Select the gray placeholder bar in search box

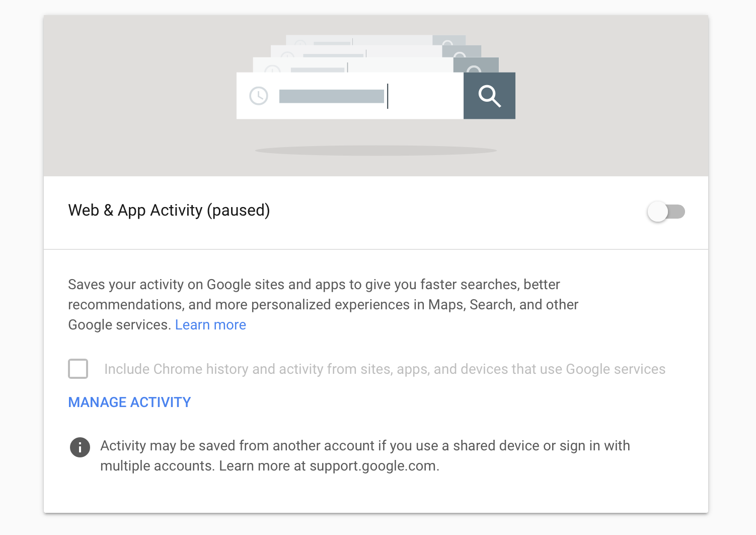tap(332, 96)
